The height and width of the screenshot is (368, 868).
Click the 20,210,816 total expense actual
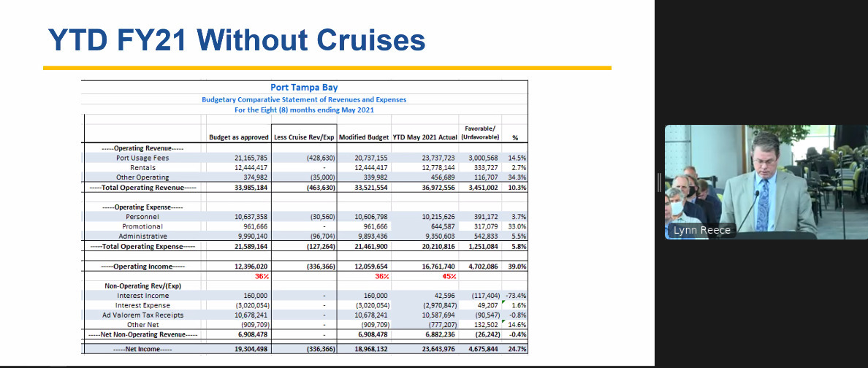pyautogui.click(x=438, y=246)
